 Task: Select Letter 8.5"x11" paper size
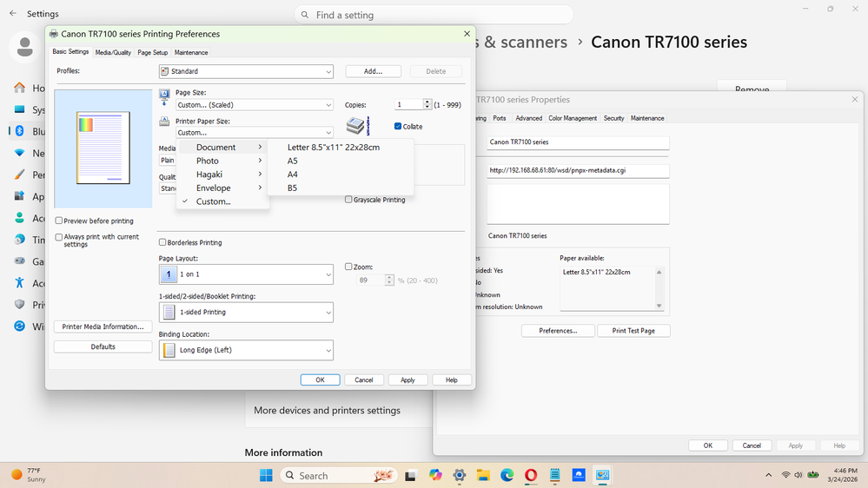pos(341,147)
